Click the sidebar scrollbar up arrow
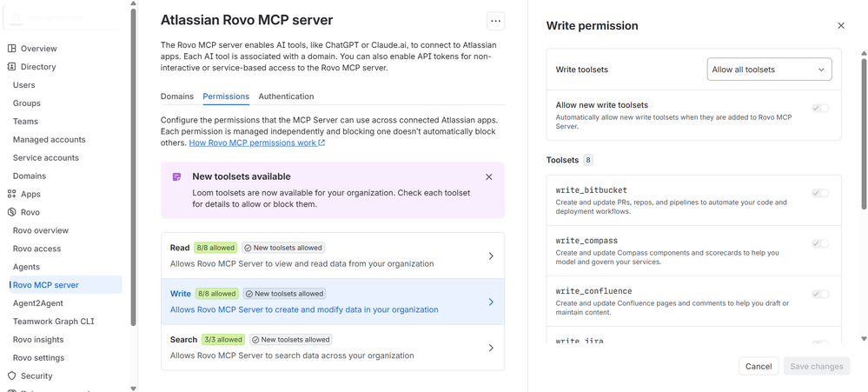 point(133,3)
